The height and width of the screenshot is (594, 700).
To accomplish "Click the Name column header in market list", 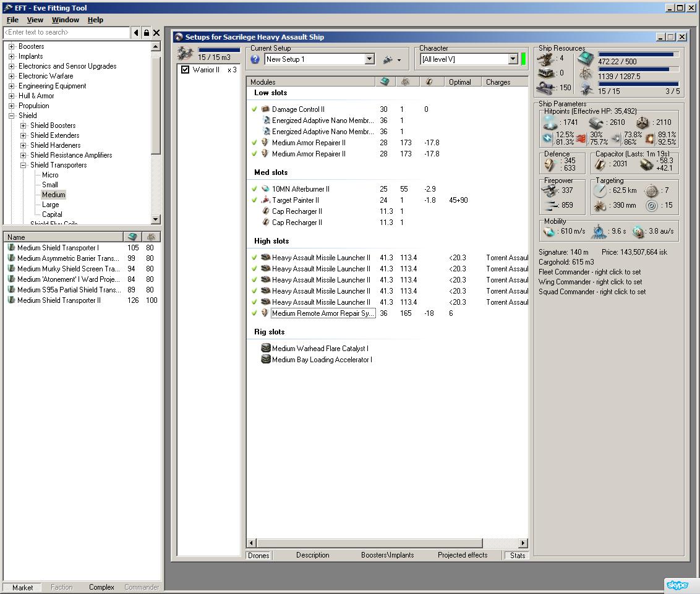I will point(63,237).
